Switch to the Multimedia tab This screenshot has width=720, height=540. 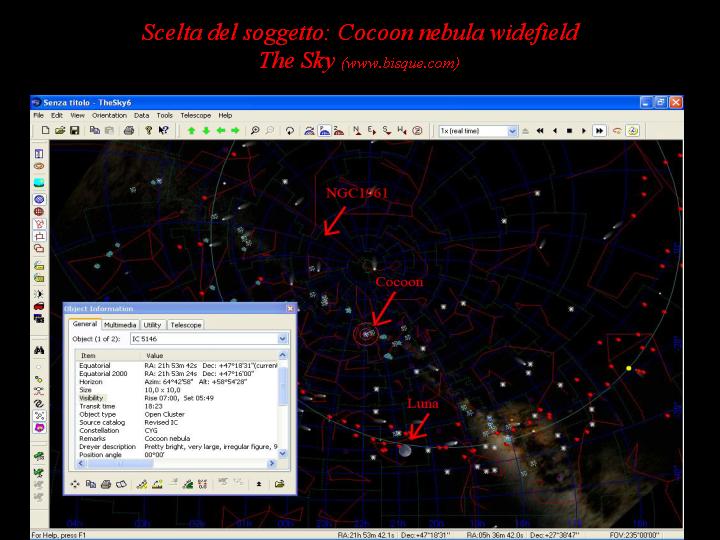click(120, 325)
